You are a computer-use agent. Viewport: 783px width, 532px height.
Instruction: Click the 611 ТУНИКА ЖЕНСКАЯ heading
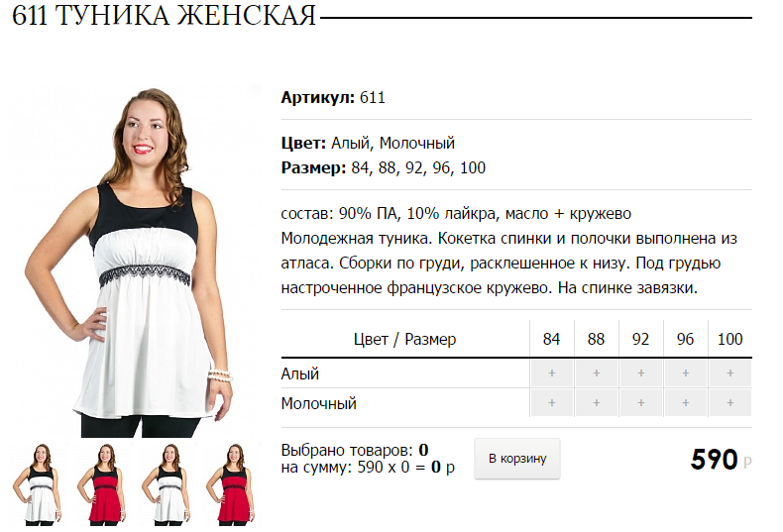coord(165,16)
